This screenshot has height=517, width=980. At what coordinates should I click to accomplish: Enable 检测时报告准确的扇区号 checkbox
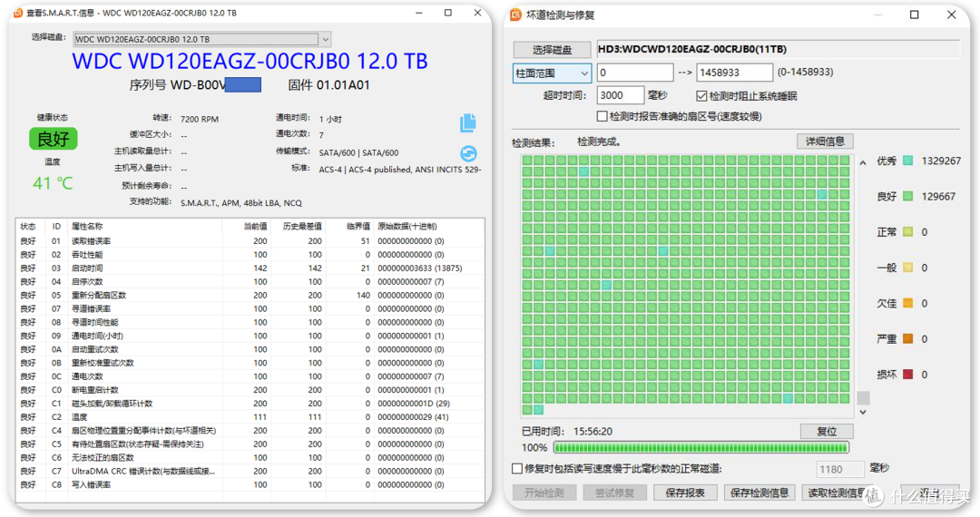[602, 116]
